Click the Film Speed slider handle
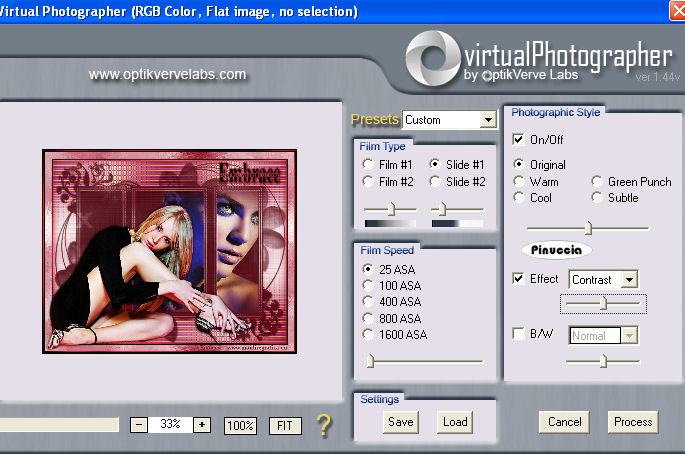 370,361
